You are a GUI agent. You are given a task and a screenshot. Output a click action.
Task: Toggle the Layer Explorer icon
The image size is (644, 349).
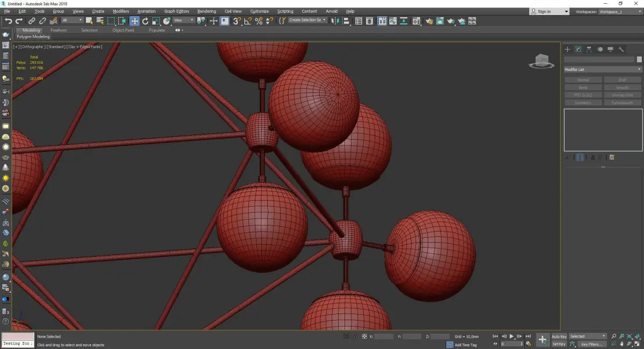[x=369, y=21]
